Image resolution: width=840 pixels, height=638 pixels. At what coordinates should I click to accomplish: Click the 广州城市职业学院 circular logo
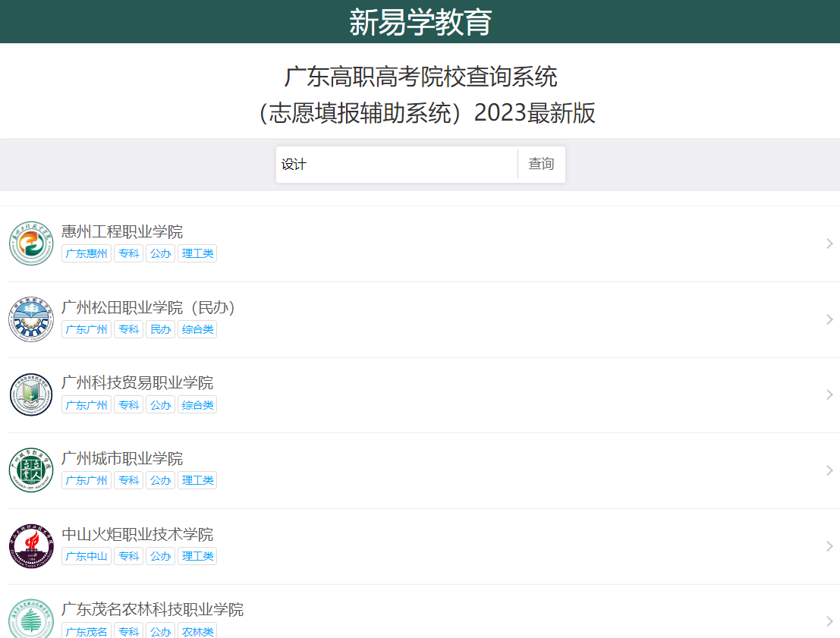[31, 470]
